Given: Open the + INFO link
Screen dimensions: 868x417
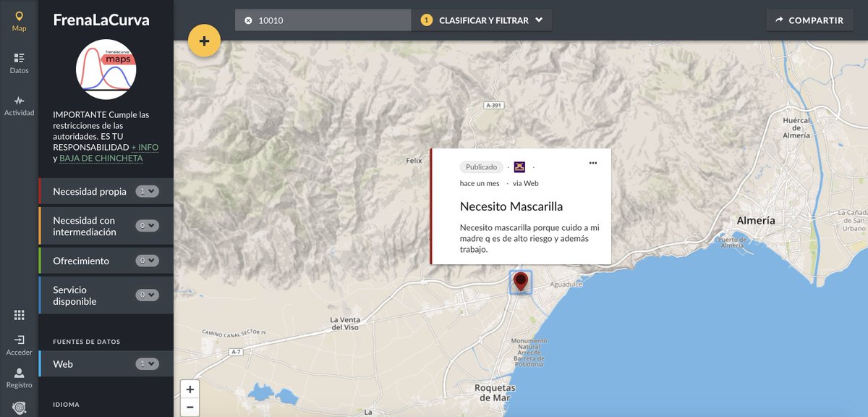Looking at the screenshot, I should pyautogui.click(x=145, y=147).
